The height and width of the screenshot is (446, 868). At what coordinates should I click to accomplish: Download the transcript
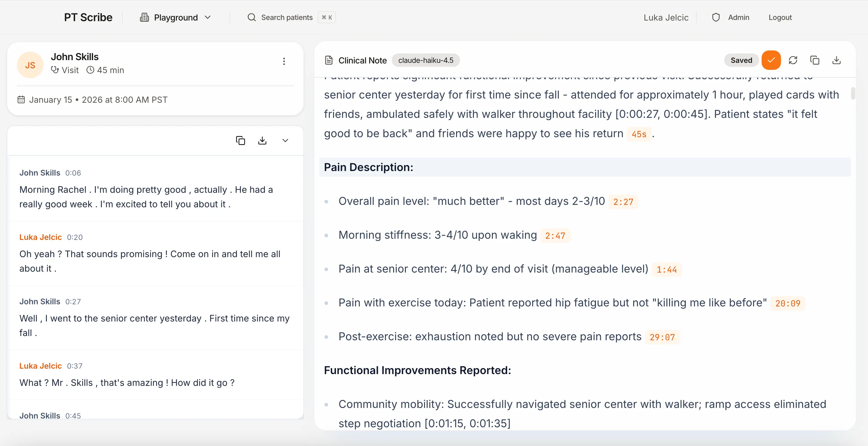263,140
